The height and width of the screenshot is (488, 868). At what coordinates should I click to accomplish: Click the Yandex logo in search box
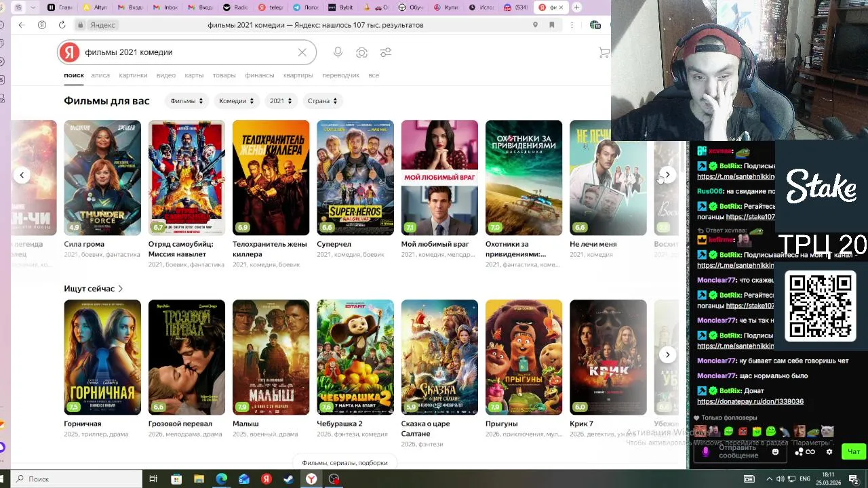tap(68, 52)
